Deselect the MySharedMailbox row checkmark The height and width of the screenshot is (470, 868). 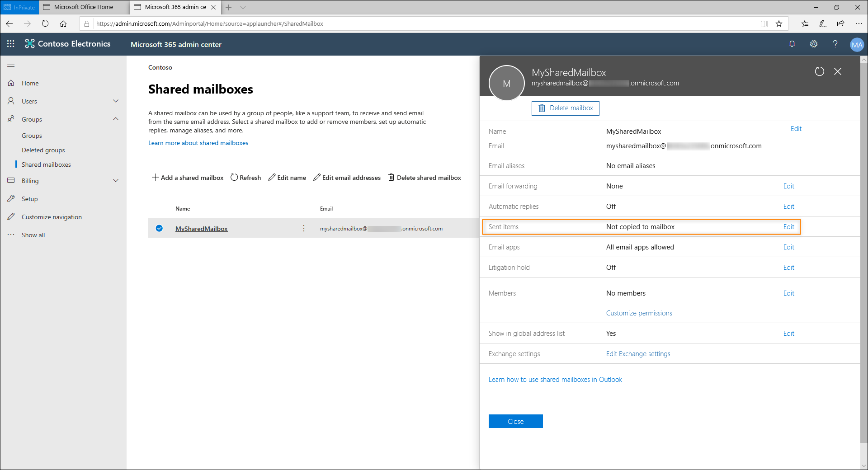coord(159,228)
